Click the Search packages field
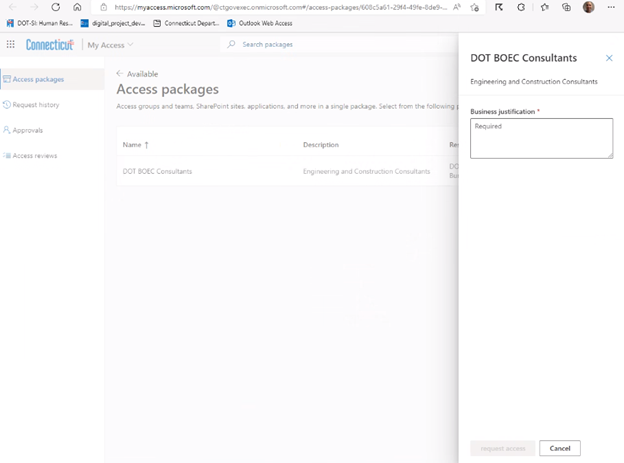The height and width of the screenshot is (463, 624). pyautogui.click(x=300, y=44)
